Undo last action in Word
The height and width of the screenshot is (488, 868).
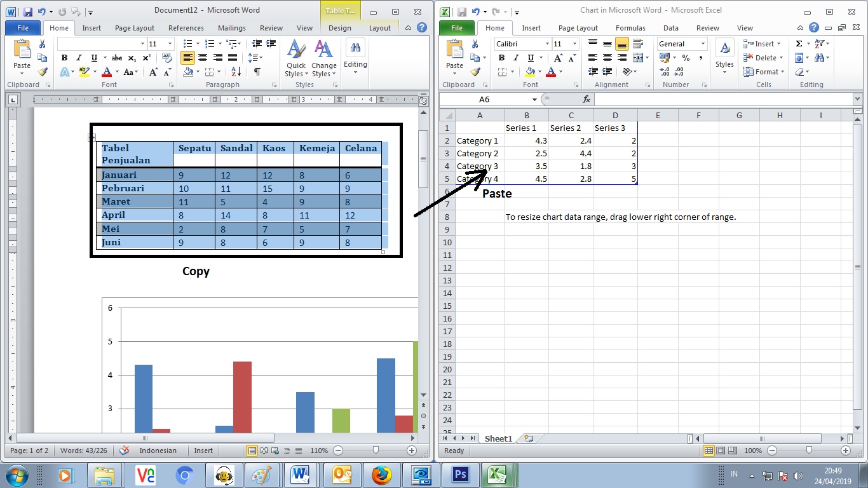pos(42,11)
